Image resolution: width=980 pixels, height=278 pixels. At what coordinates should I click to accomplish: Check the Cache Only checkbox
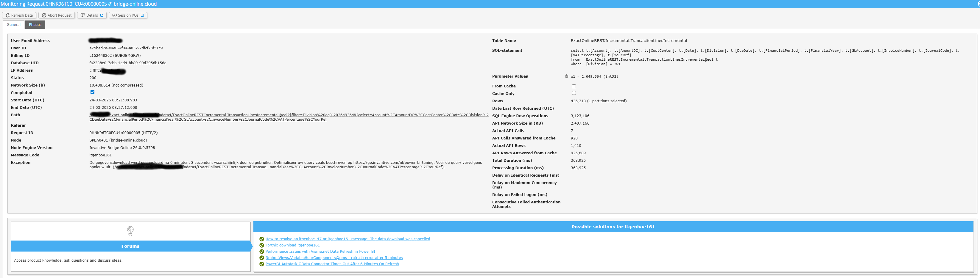(574, 93)
